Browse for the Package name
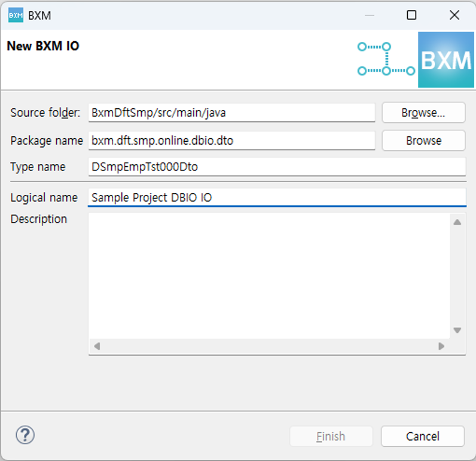 [423, 141]
